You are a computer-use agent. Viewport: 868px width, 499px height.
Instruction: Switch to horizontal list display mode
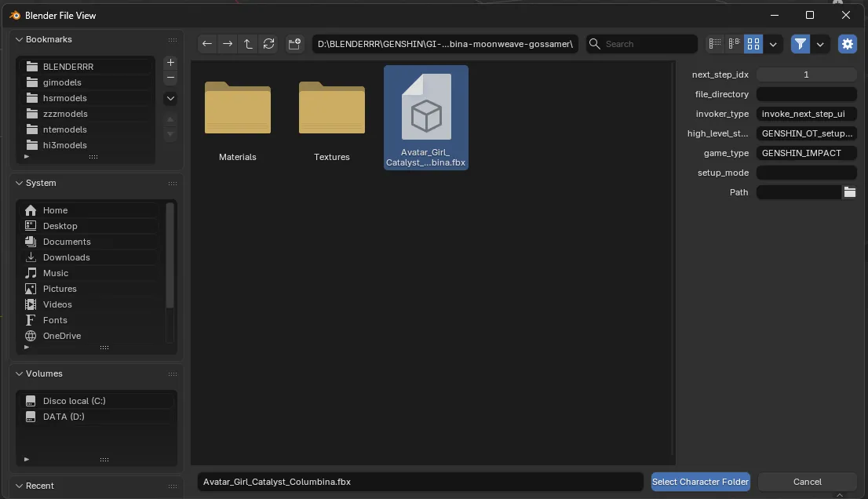pos(734,44)
